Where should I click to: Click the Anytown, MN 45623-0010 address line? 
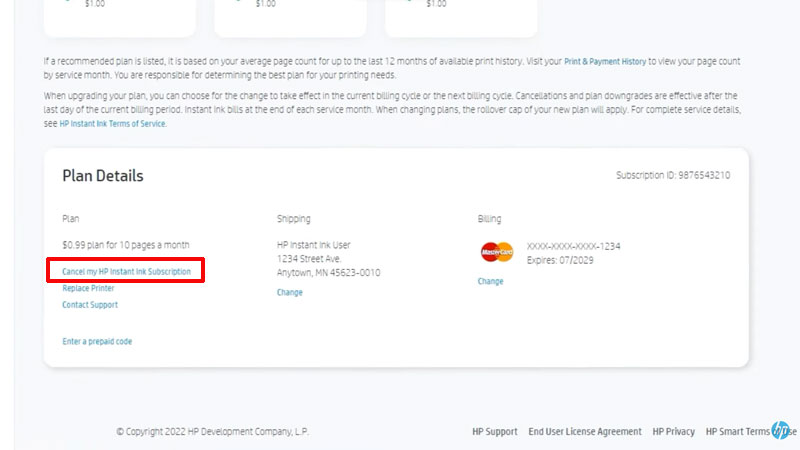pyautogui.click(x=328, y=272)
